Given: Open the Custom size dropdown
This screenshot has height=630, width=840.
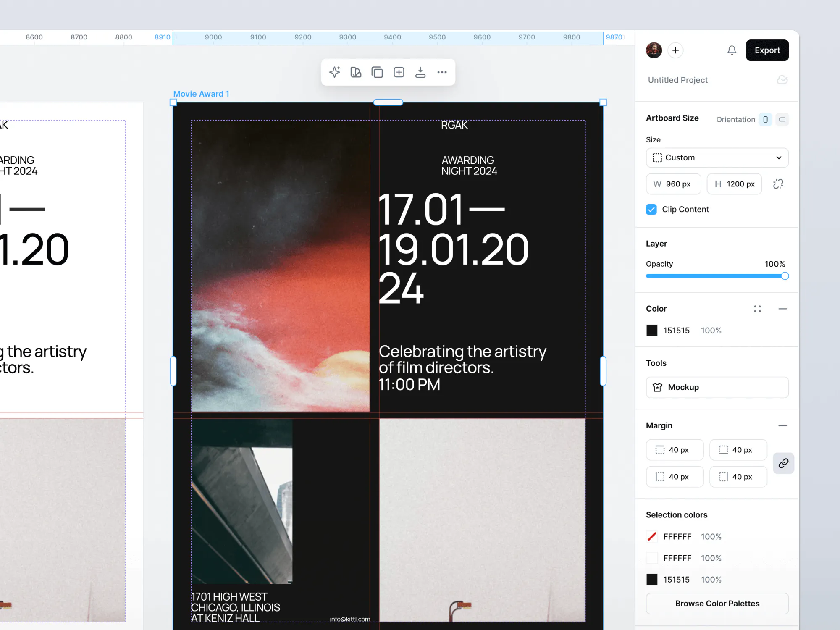Looking at the screenshot, I should pos(717,157).
